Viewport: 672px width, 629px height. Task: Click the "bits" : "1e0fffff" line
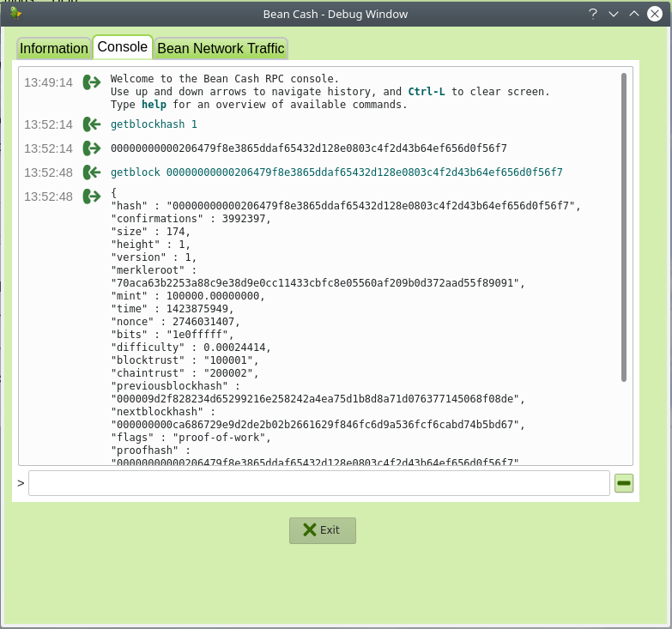click(173, 334)
